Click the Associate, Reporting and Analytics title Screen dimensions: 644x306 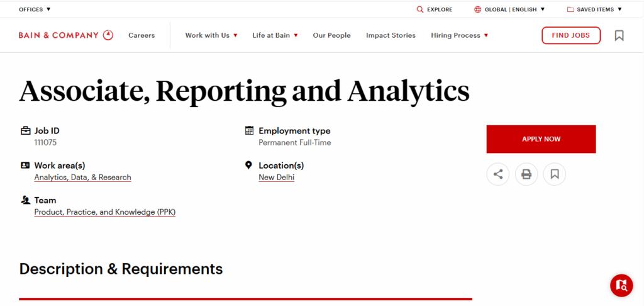[245, 91]
